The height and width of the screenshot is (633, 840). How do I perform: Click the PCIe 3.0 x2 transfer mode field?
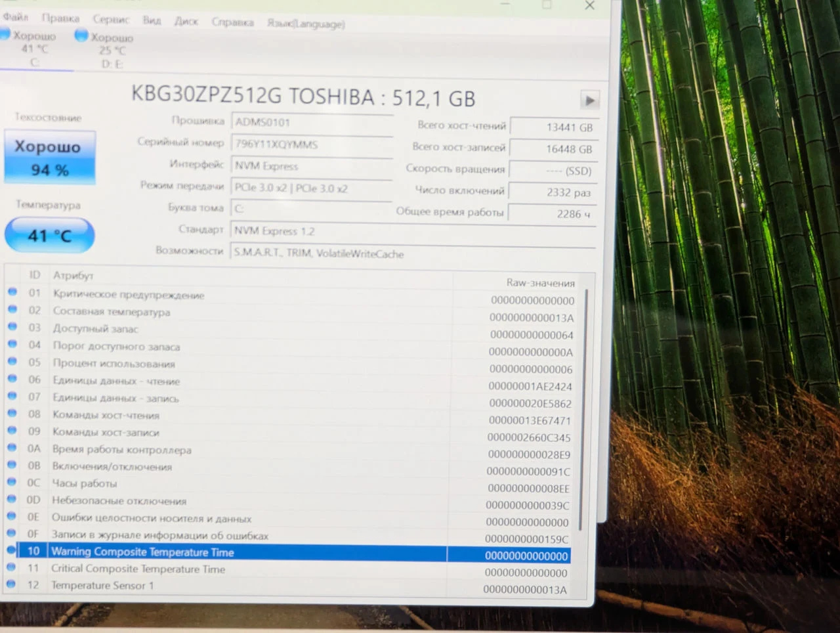click(312, 188)
